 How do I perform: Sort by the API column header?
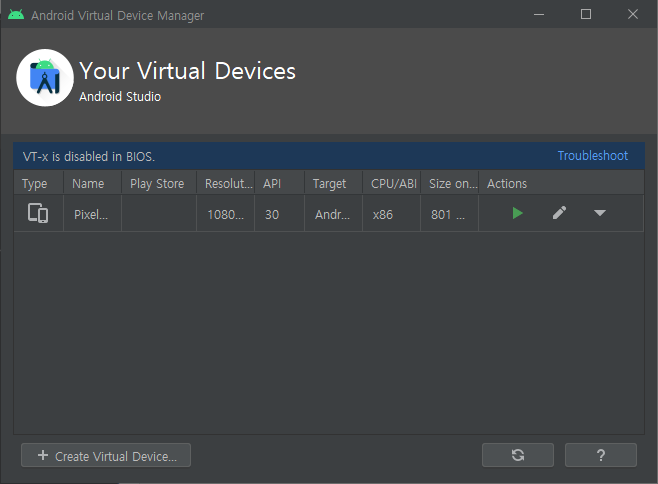tap(279, 183)
